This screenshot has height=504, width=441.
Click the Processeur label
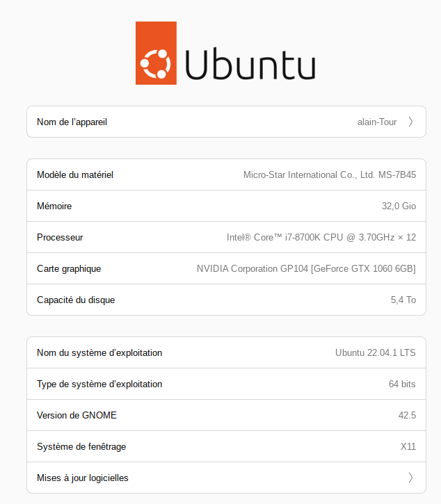60,237
